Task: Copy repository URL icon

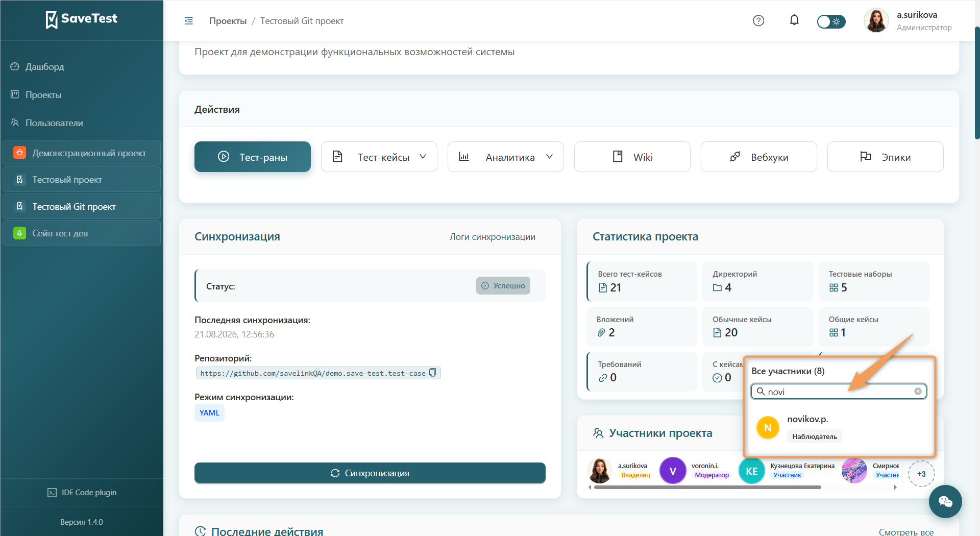Action: [x=433, y=373]
